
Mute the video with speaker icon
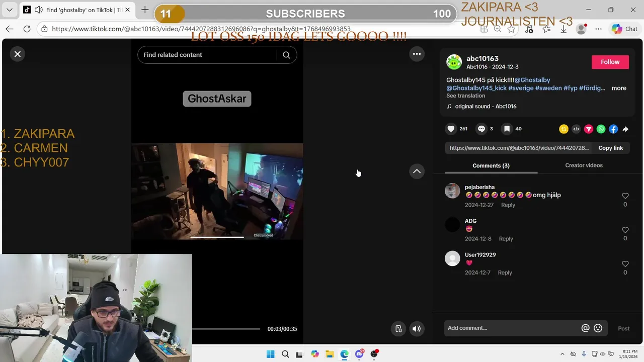417,329
